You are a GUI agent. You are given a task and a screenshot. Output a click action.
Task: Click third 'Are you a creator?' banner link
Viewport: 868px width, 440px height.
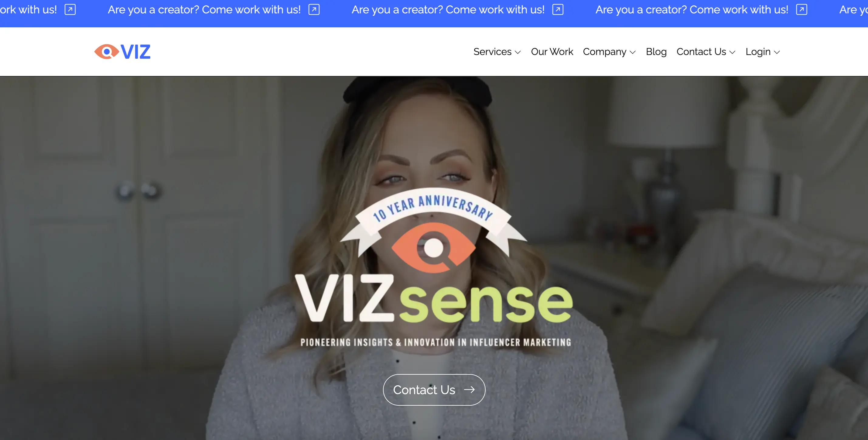pyautogui.click(x=692, y=9)
